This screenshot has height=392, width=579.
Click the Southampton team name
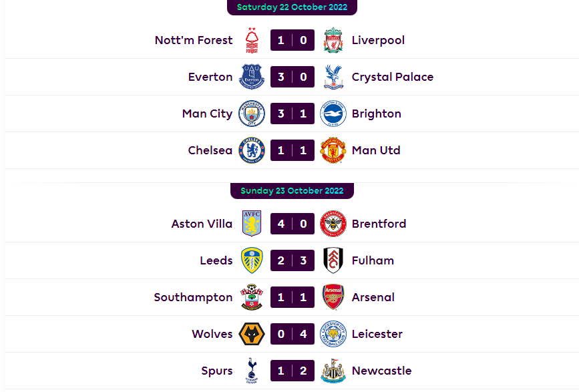click(x=193, y=297)
